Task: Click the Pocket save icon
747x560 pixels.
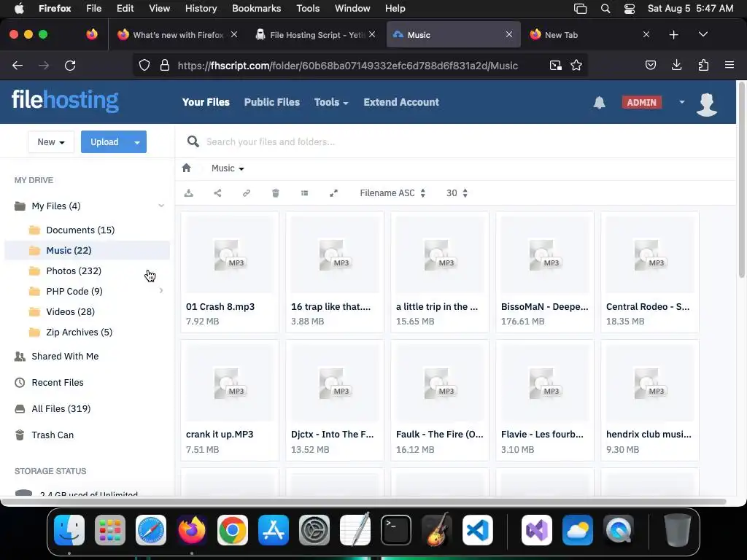Action: click(650, 65)
